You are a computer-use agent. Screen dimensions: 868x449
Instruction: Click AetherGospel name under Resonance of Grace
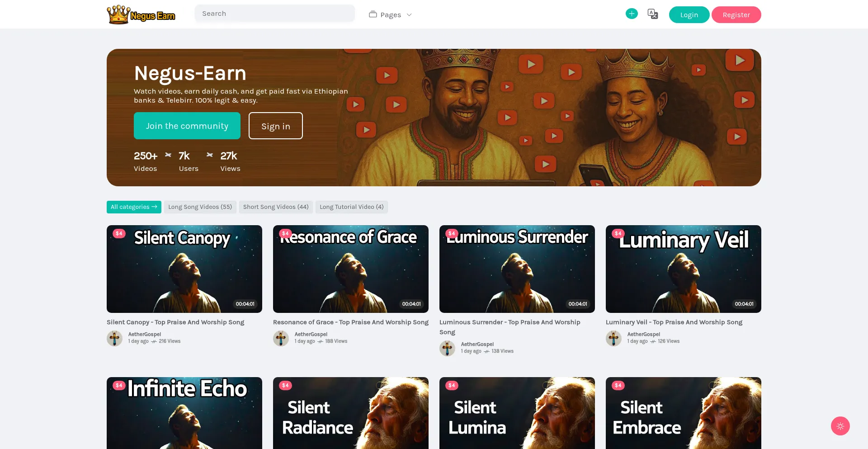tap(311, 334)
